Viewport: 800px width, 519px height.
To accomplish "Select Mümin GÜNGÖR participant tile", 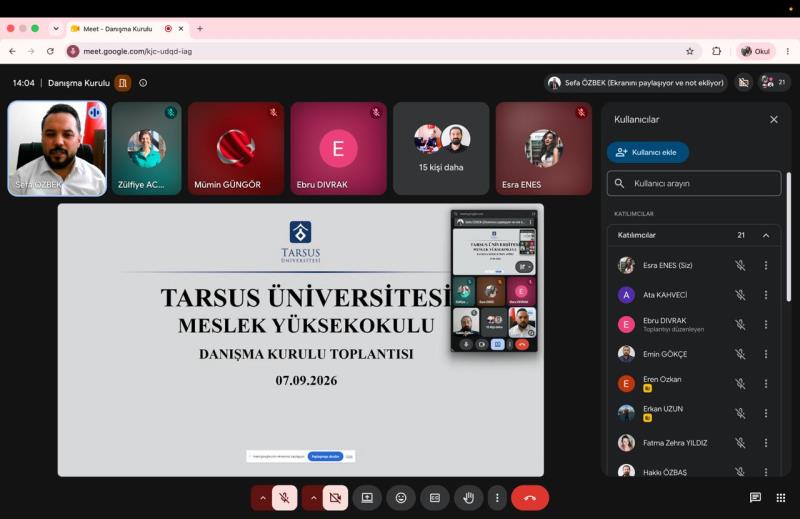I will click(x=236, y=149).
